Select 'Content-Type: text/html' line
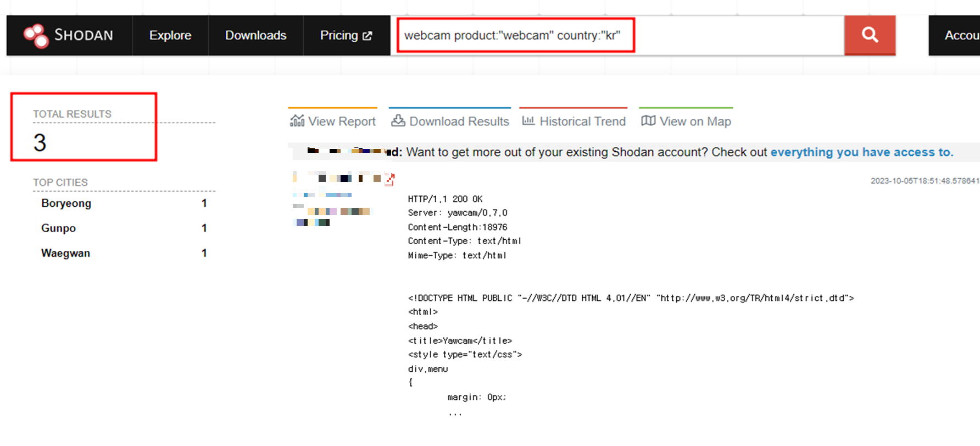This screenshot has width=980, height=446. click(x=464, y=241)
